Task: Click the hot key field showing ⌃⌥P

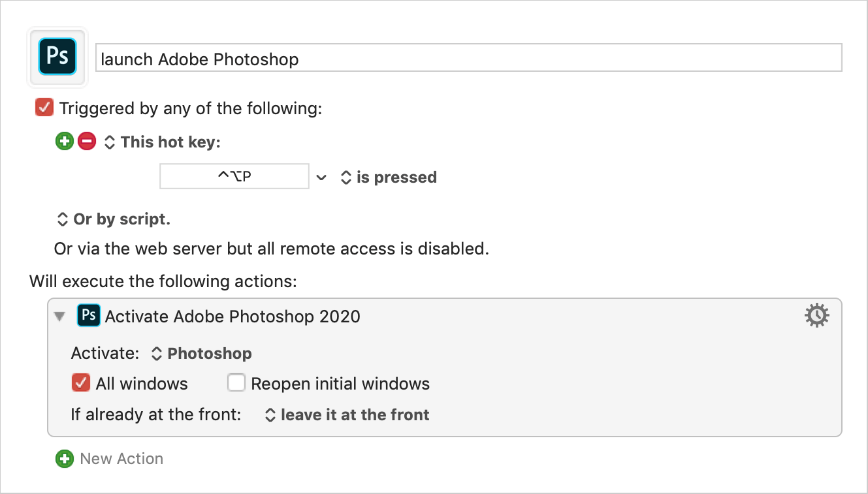Action: click(x=234, y=176)
